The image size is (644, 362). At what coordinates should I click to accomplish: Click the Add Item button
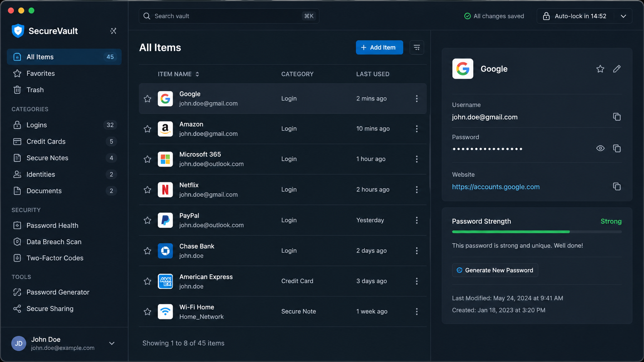click(x=379, y=47)
